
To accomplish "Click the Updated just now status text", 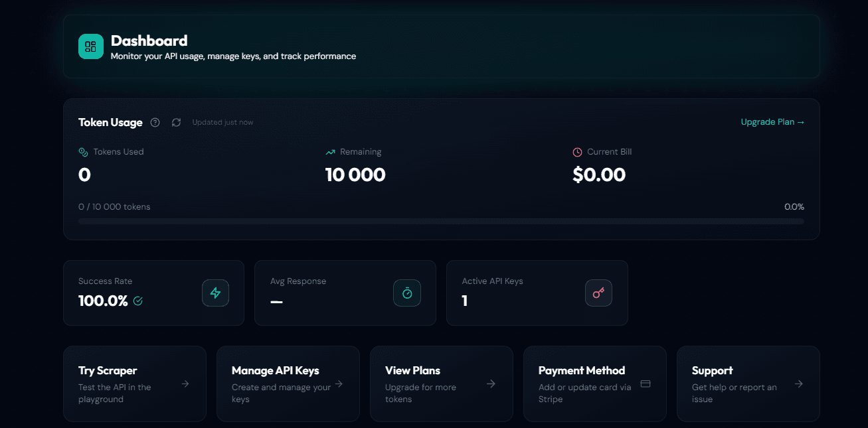I will click(x=222, y=122).
